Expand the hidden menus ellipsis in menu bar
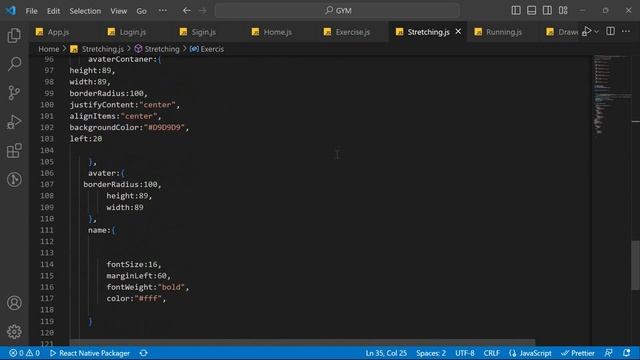The image size is (640, 360). [x=162, y=11]
